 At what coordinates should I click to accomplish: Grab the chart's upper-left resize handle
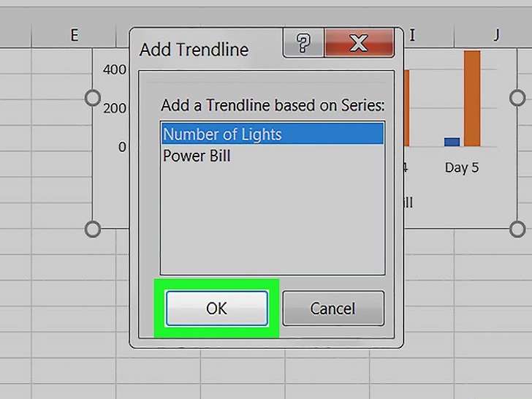(92, 98)
